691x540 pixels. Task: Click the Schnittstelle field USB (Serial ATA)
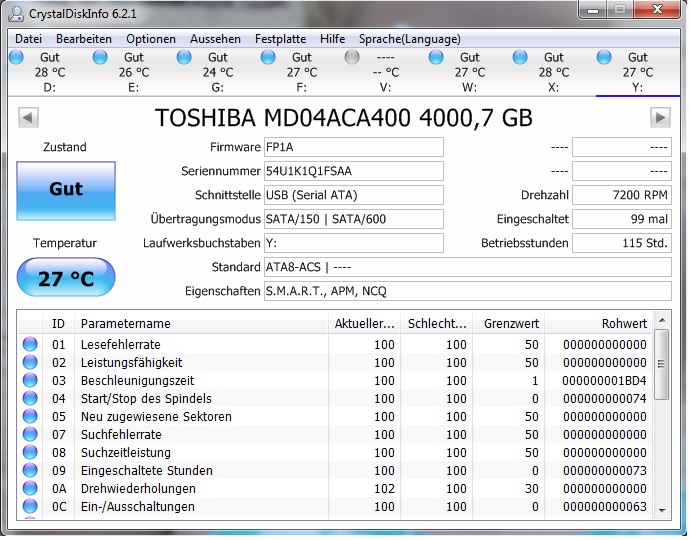353,195
